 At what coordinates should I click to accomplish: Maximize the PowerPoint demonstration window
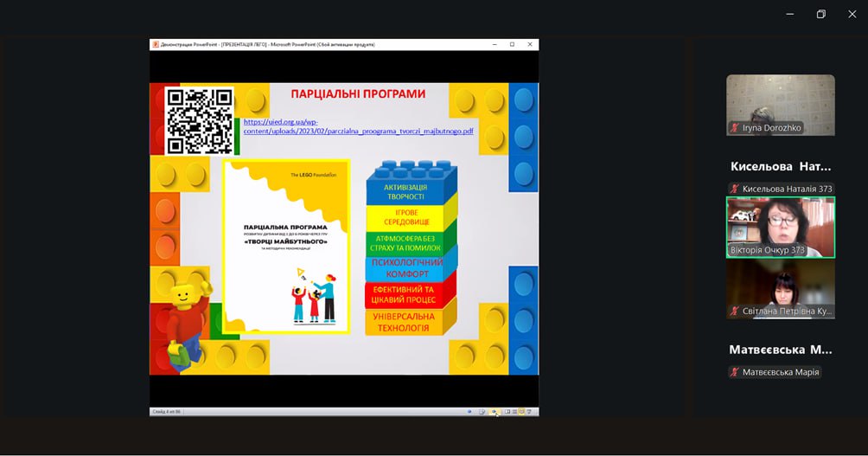pos(512,44)
